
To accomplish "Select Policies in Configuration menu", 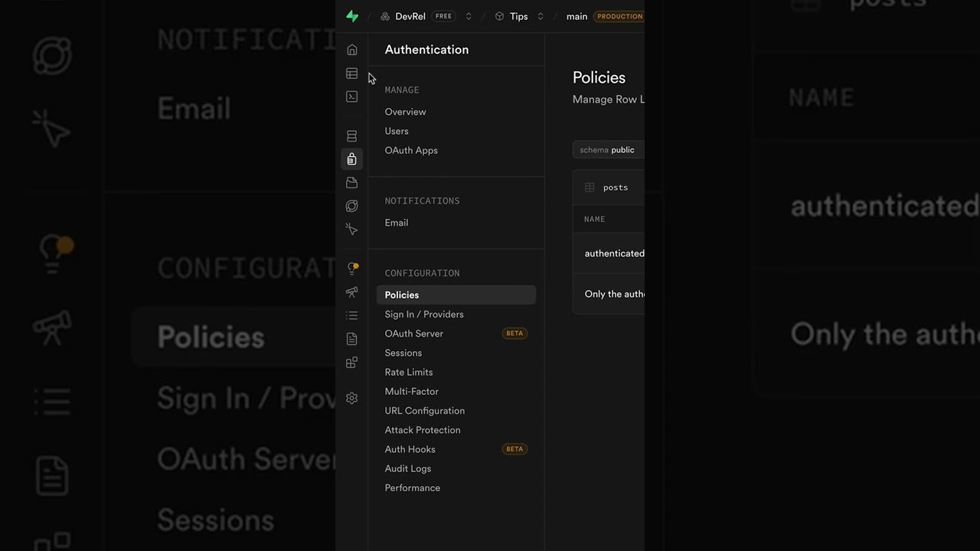I will 456,295.
